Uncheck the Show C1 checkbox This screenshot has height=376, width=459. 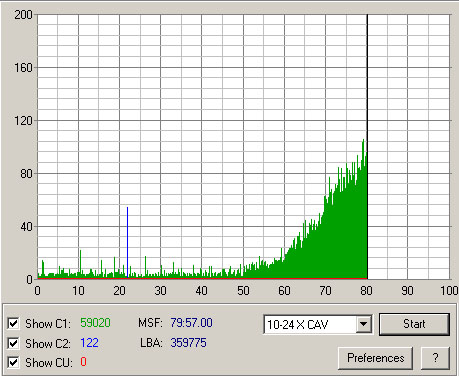pos(13,323)
